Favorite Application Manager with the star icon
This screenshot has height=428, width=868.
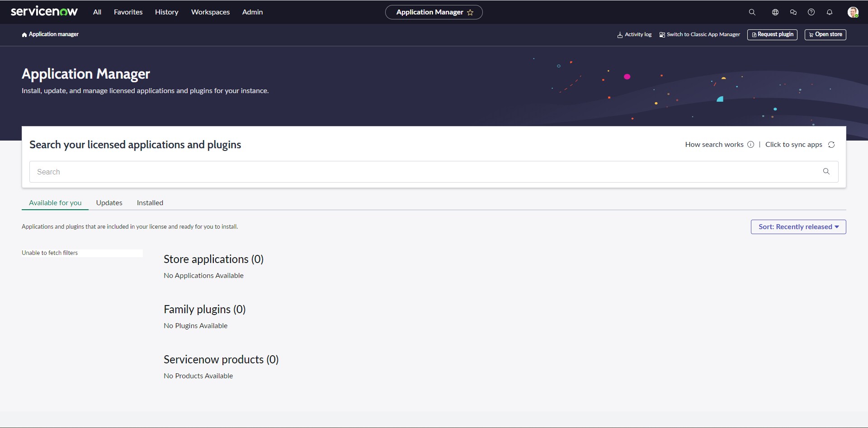click(470, 13)
